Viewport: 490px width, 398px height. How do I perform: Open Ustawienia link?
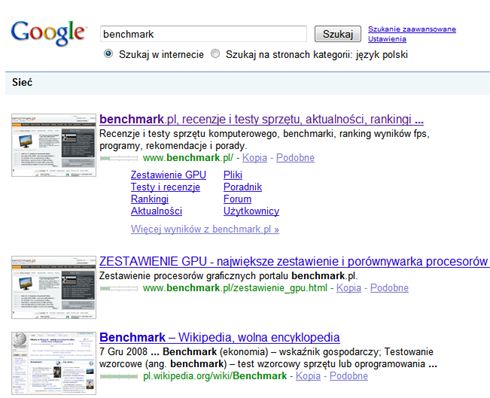pyautogui.click(x=387, y=39)
